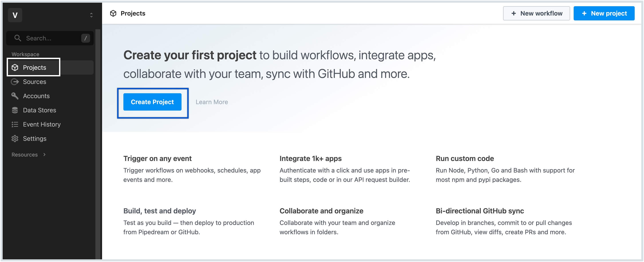Navigate to Accounts in sidebar

[x=37, y=96]
